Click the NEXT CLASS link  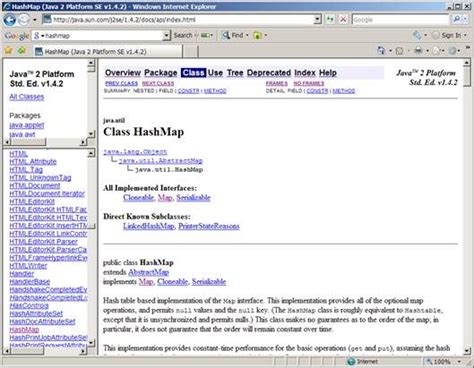tap(158, 83)
